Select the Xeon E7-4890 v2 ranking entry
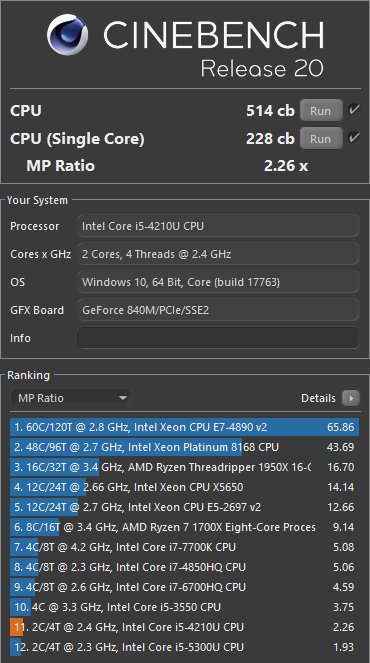Viewport: 370px width, 663px height. click(185, 427)
